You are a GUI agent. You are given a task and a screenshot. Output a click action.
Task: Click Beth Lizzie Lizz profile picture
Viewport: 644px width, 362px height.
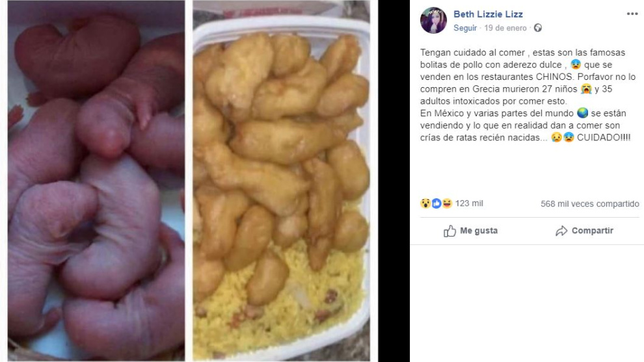coord(433,20)
